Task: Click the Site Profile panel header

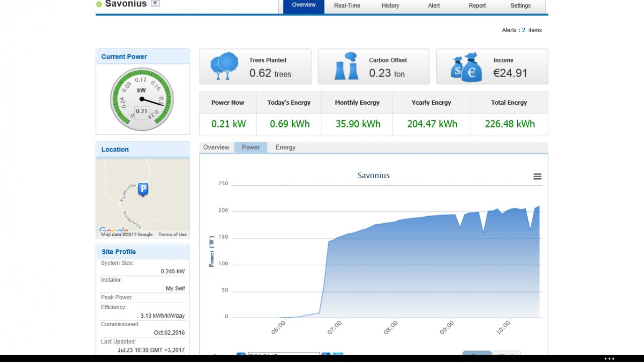Action: click(x=143, y=252)
